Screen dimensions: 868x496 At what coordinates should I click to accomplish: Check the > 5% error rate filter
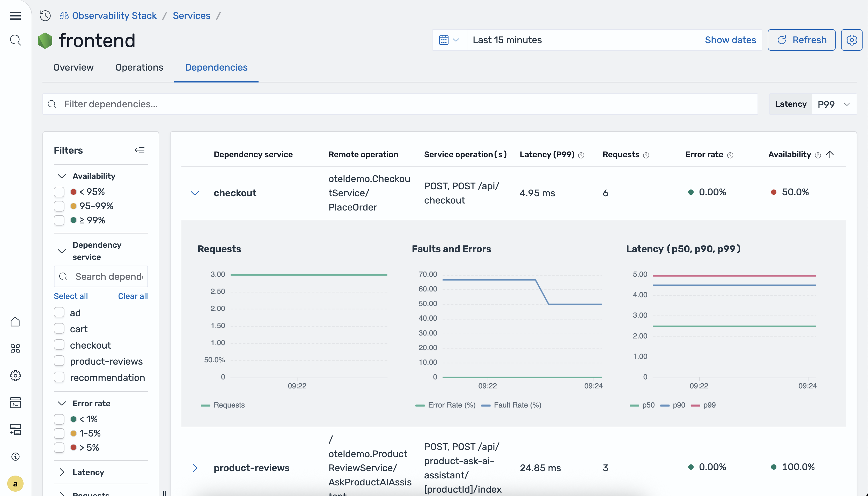tap(59, 447)
